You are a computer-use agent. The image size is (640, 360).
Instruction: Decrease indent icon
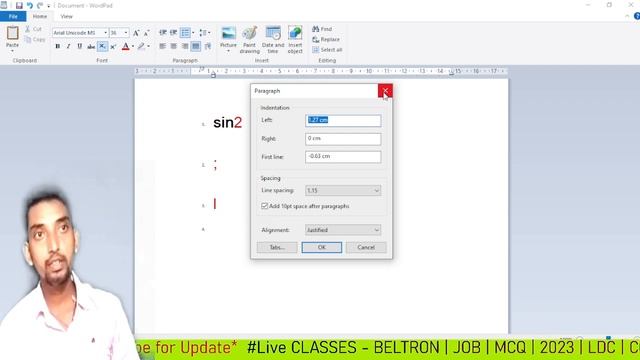[163, 32]
